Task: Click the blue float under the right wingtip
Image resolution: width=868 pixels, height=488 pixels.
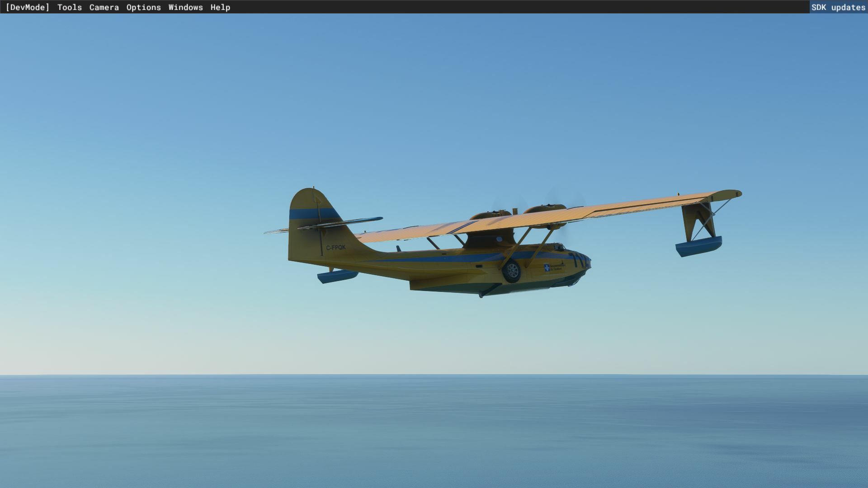Action: coord(698,246)
